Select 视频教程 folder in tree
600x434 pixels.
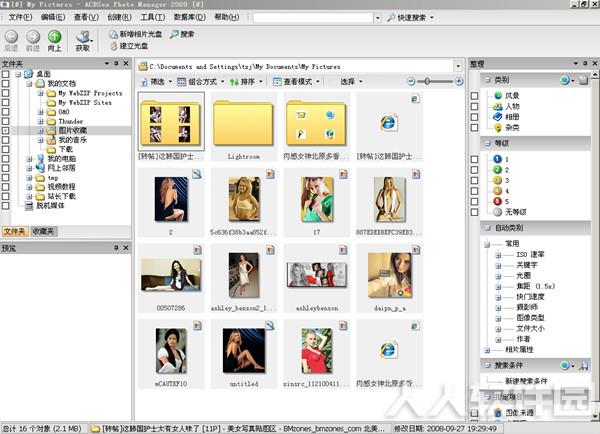coord(61,187)
